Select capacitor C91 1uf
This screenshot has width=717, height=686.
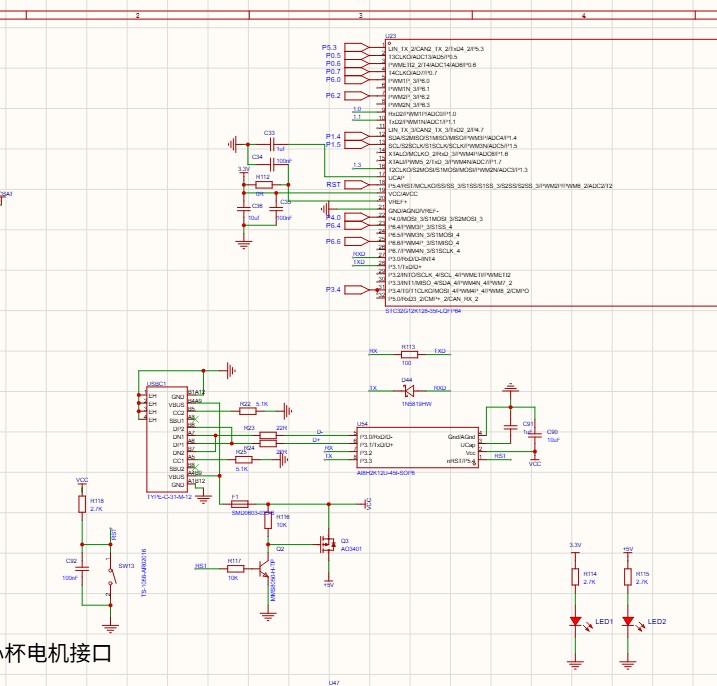tap(511, 427)
